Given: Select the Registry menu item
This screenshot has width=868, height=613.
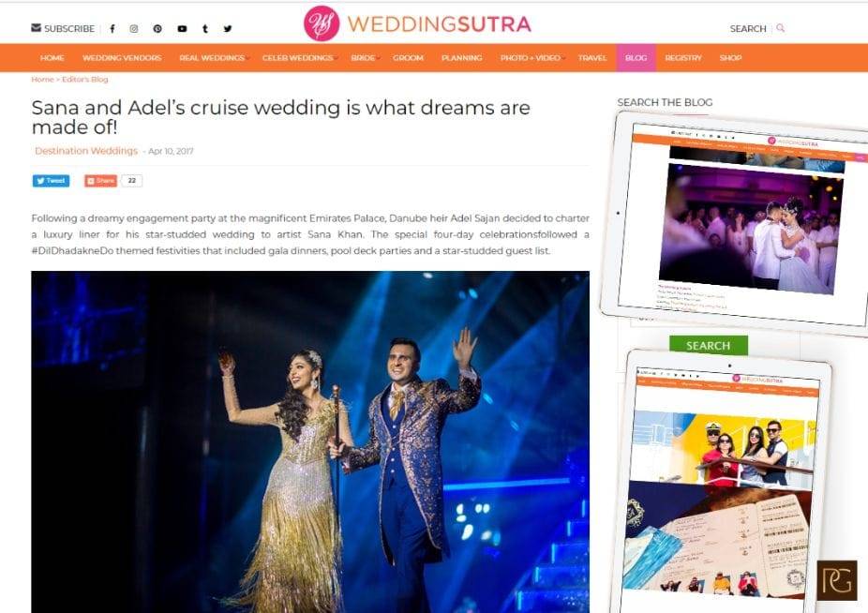Looking at the screenshot, I should click(x=683, y=57).
